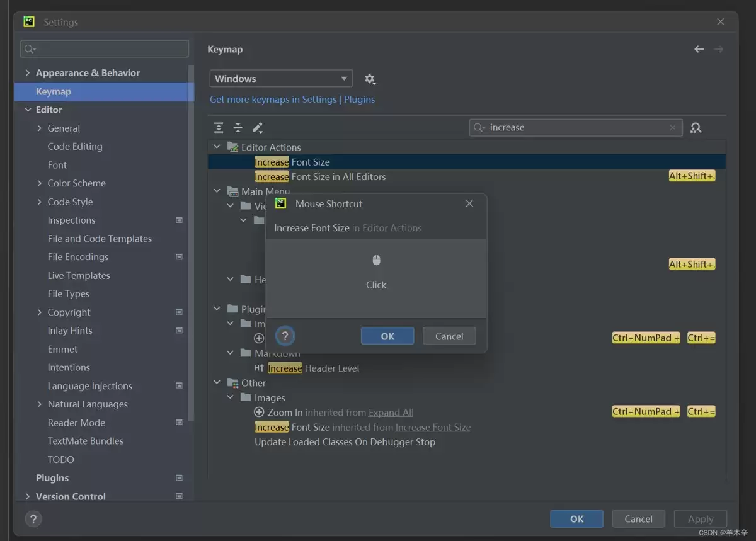Expand the Appearance & Behavior section

click(27, 73)
